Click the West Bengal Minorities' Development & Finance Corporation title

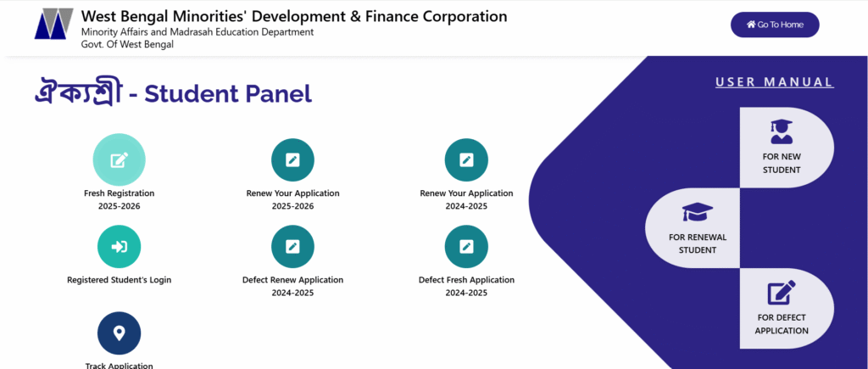[294, 17]
